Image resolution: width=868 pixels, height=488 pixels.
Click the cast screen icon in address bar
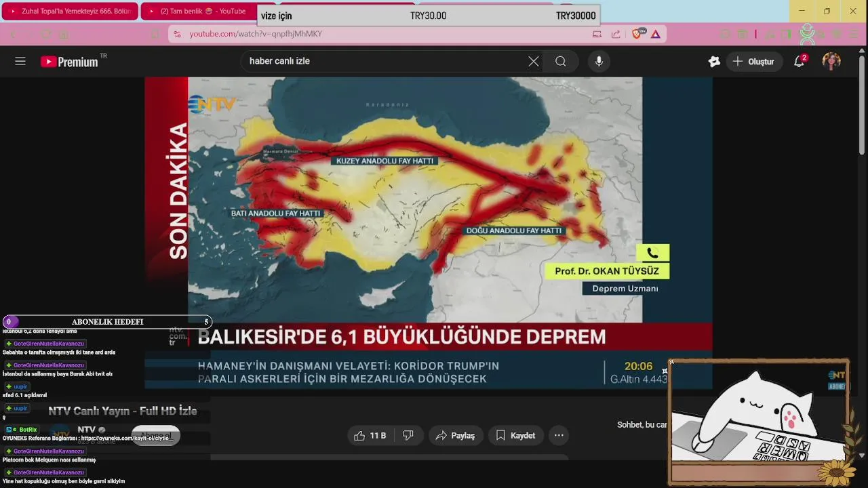(x=597, y=34)
